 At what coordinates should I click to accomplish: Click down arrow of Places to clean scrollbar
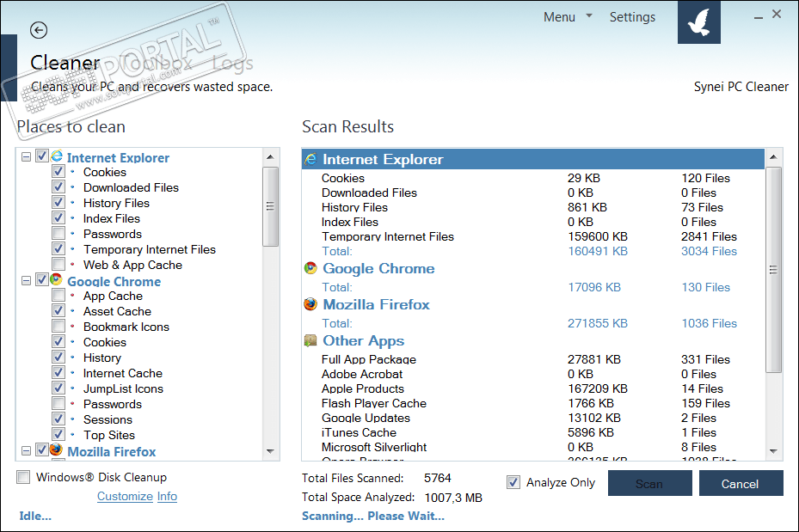(271, 451)
